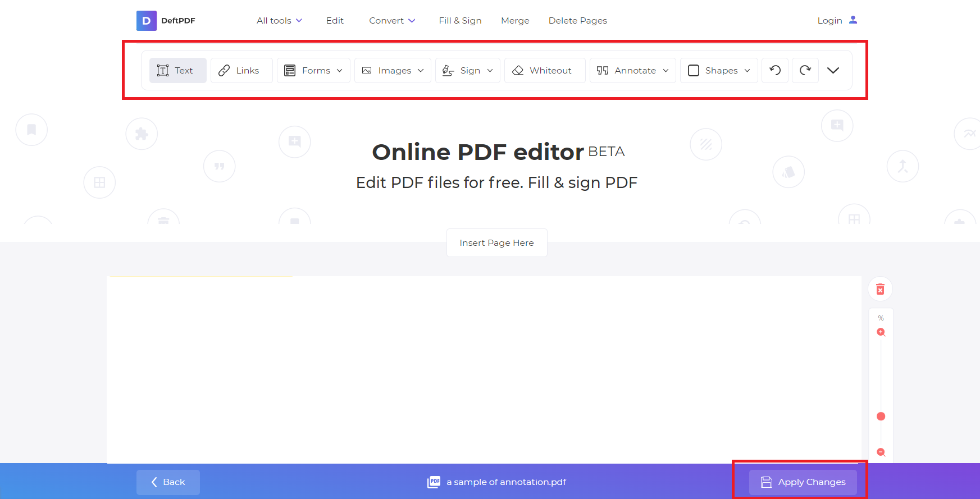Select the Text tool
Viewport: 980px width, 499px height.
click(x=178, y=70)
